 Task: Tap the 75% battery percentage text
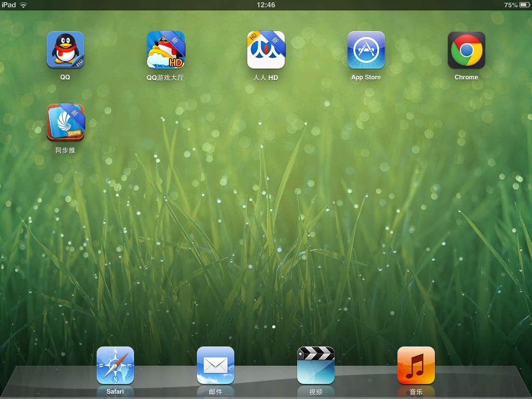pos(511,5)
